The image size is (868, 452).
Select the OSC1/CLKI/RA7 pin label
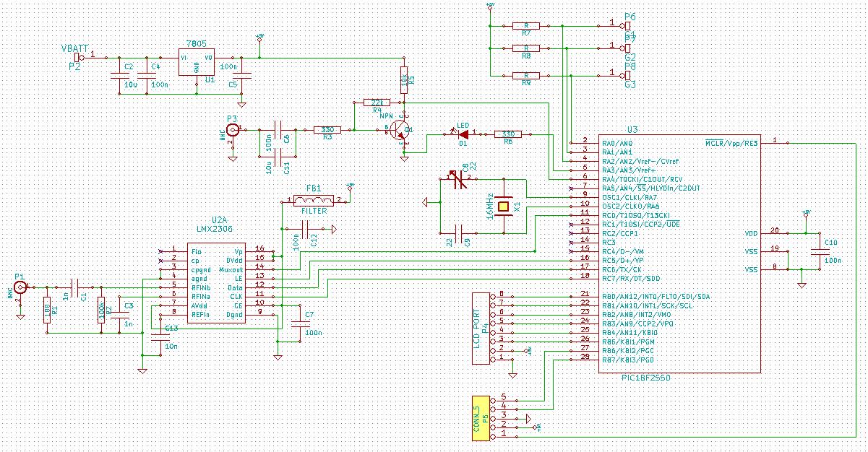630,197
